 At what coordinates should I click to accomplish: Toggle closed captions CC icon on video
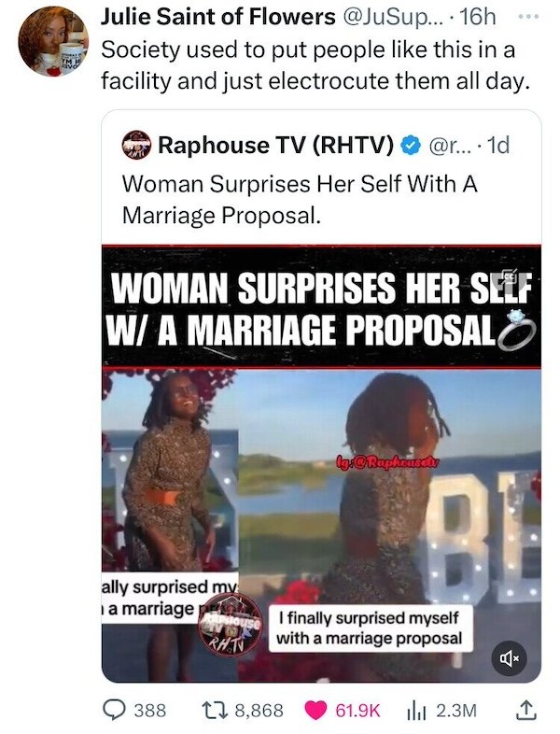pos(510,276)
